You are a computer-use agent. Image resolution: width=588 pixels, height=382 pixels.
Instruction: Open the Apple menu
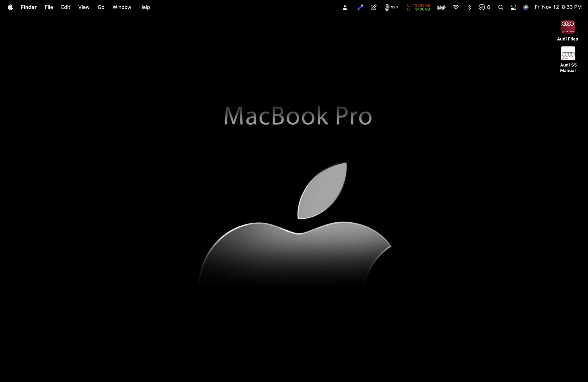pos(10,7)
